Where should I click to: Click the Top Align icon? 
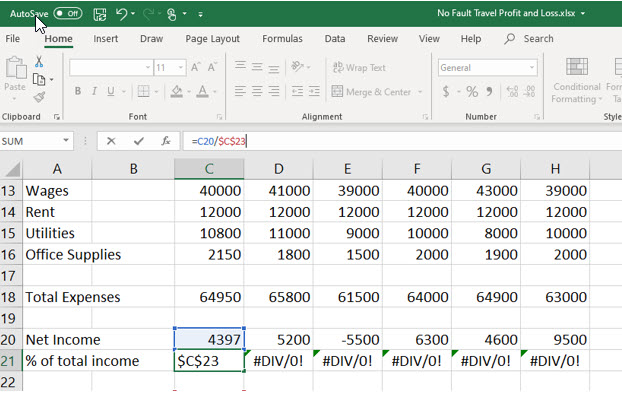click(240, 65)
